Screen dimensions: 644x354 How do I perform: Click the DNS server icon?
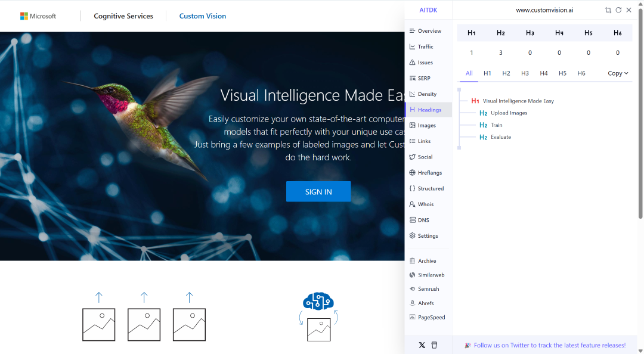pyautogui.click(x=413, y=220)
